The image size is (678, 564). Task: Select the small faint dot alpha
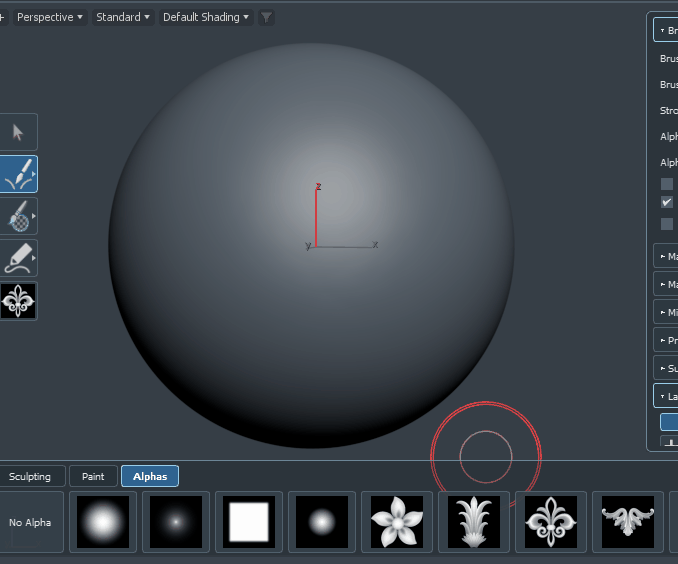click(176, 522)
